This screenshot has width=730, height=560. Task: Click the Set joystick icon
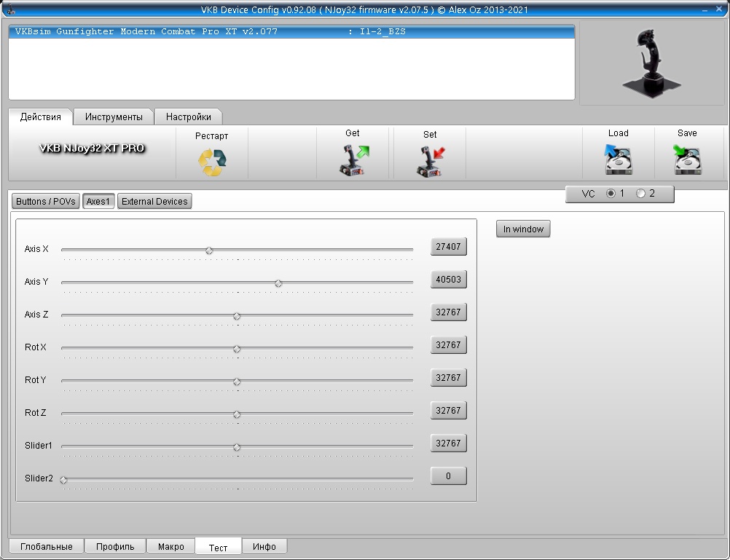(430, 161)
